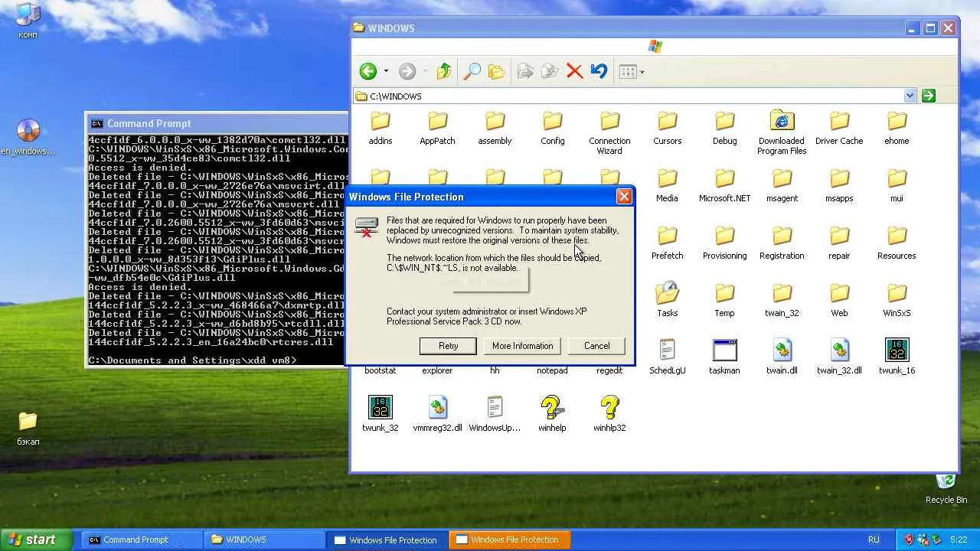Click the blue Undo toolbar arrow

(x=599, y=71)
